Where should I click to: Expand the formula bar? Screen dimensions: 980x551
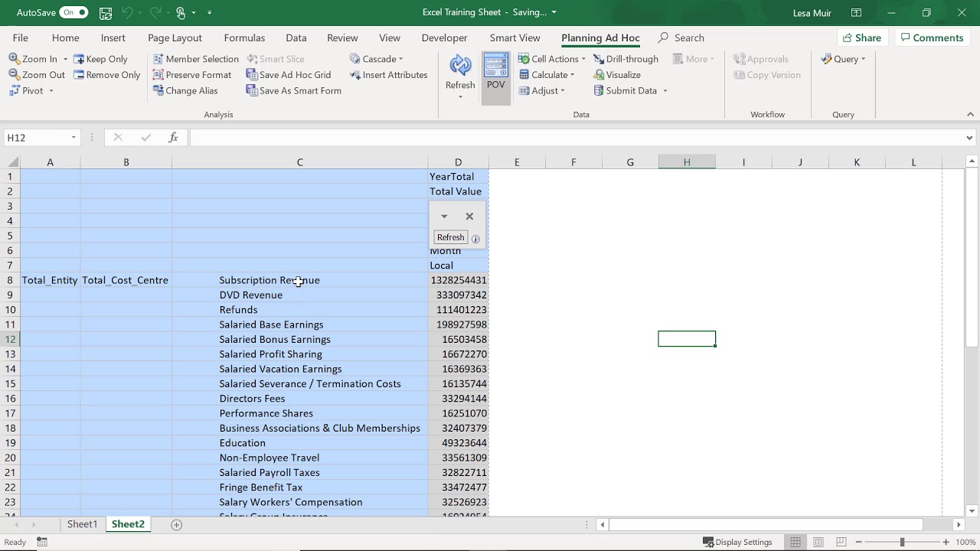click(969, 138)
